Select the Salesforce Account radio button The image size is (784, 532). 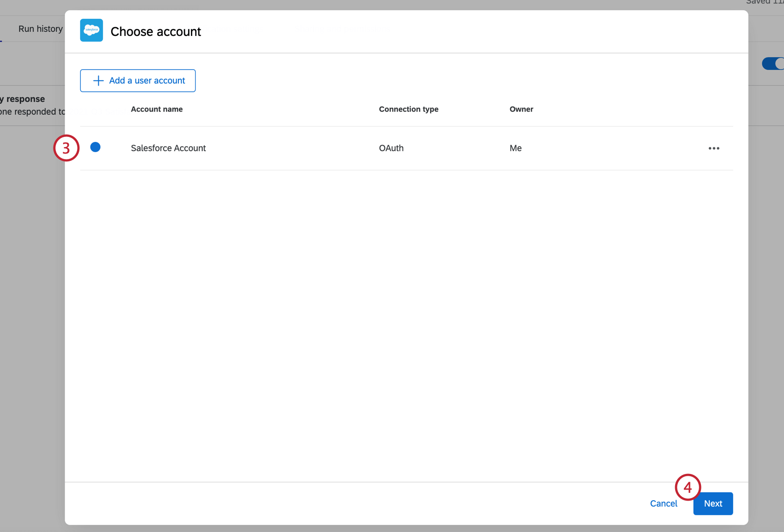point(95,147)
